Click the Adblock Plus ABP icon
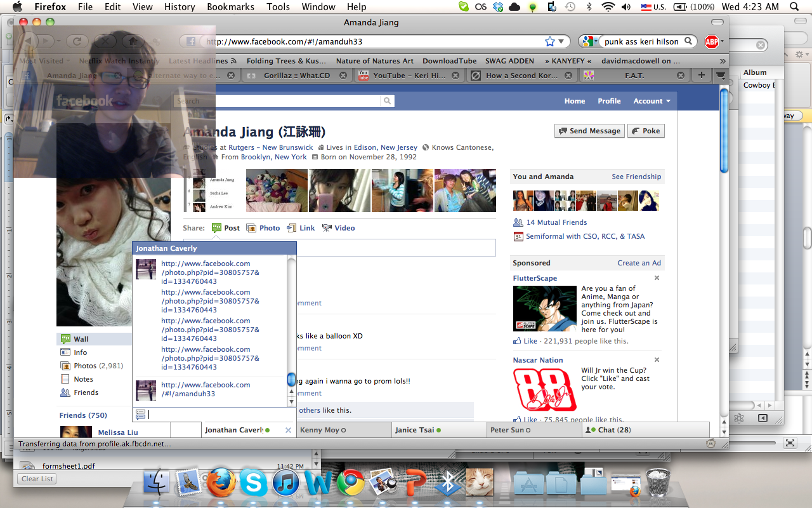This screenshot has height=508, width=812. point(711,42)
